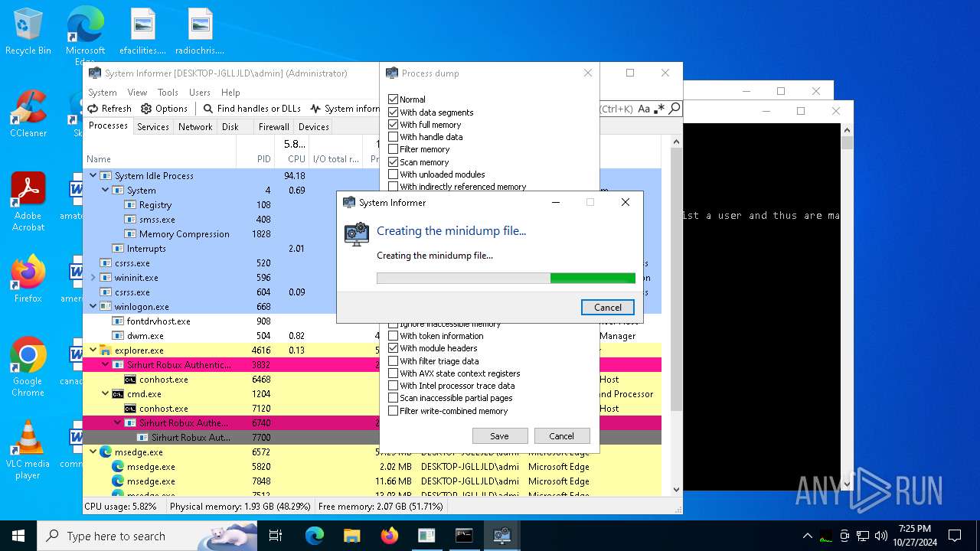
Task: Open the System menu
Action: 103,93
